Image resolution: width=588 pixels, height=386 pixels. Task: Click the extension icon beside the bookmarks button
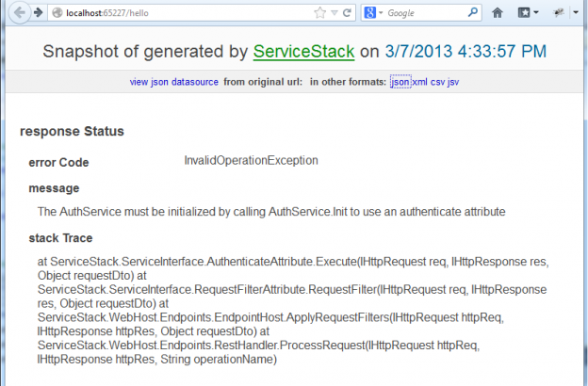(x=560, y=13)
